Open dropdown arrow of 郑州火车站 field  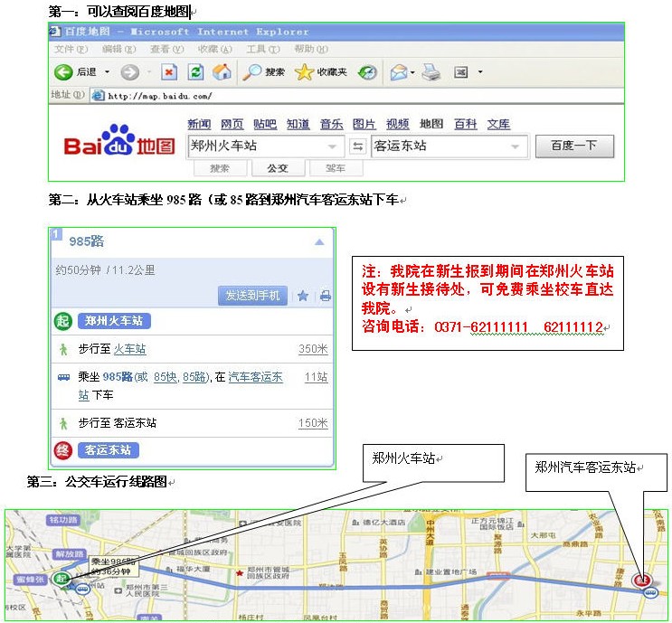pyautogui.click(x=332, y=146)
